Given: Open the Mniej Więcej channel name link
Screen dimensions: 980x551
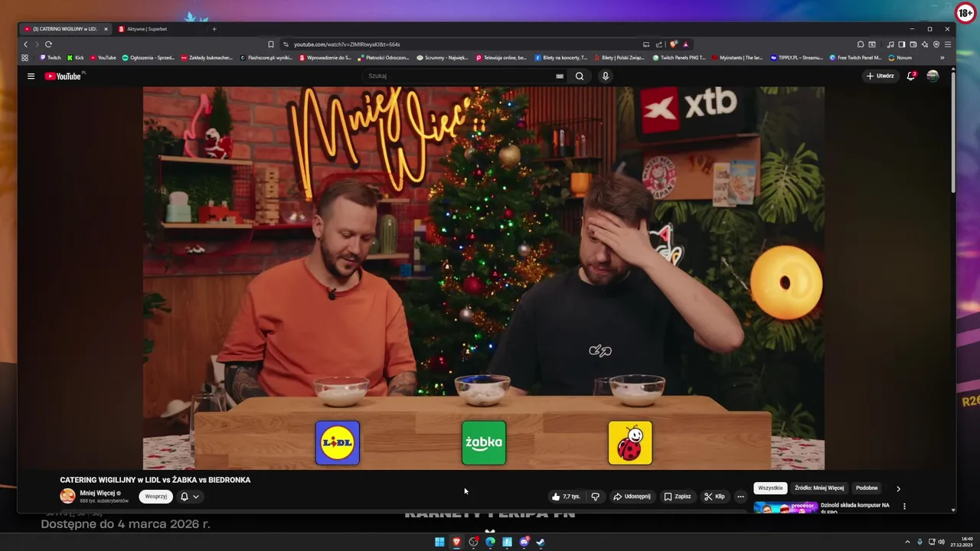Looking at the screenshot, I should click(x=98, y=493).
